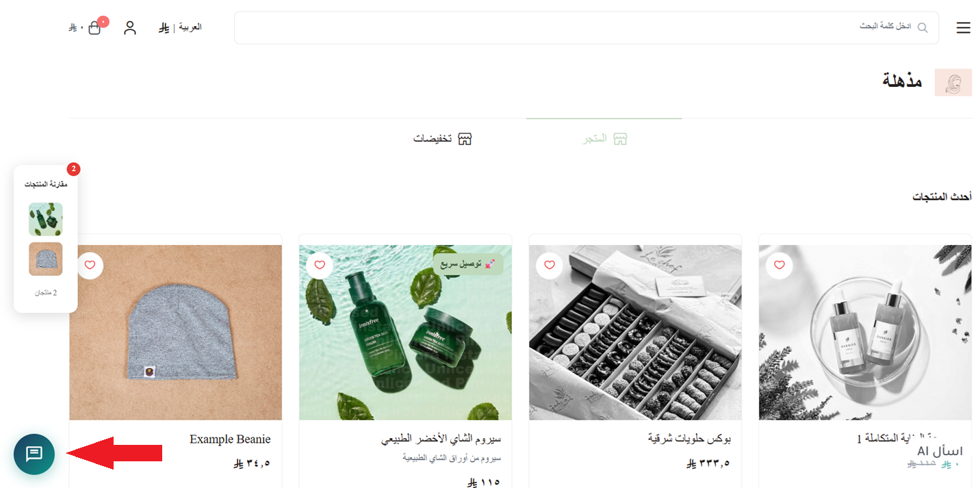Favorite the Example Beanie with heart
This screenshot has height=488, width=980.
pos(90,265)
